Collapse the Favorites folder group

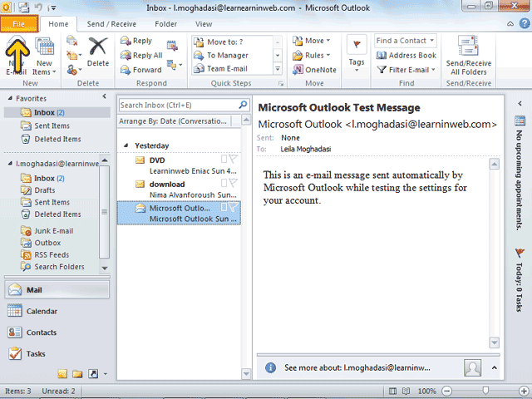(x=8, y=98)
